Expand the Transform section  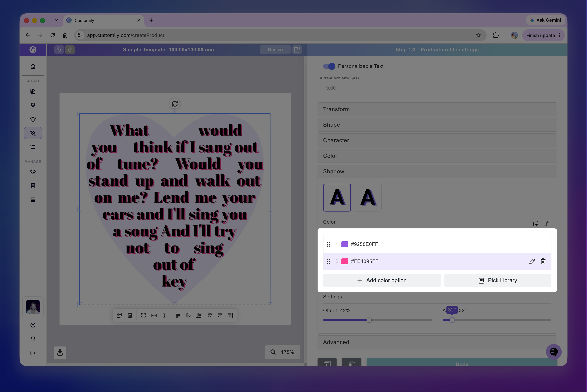pyautogui.click(x=437, y=109)
